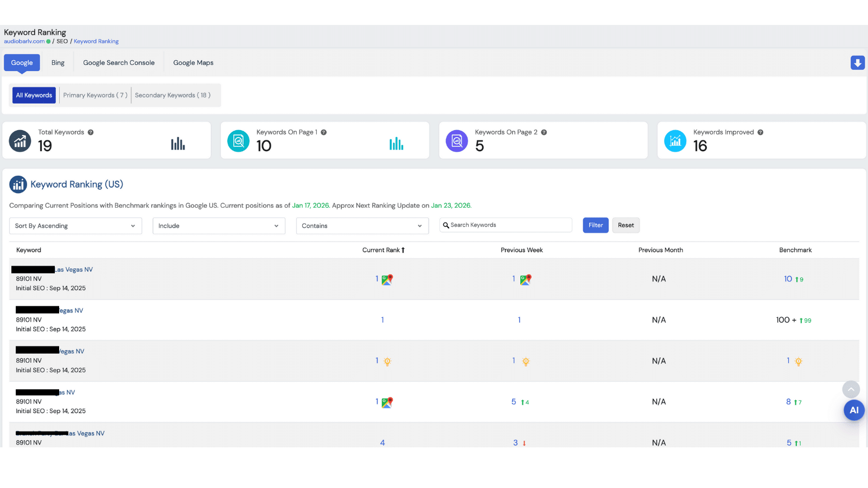Click the Keywords On Page 2 purple icon
868x488 pixels.
[x=457, y=141]
